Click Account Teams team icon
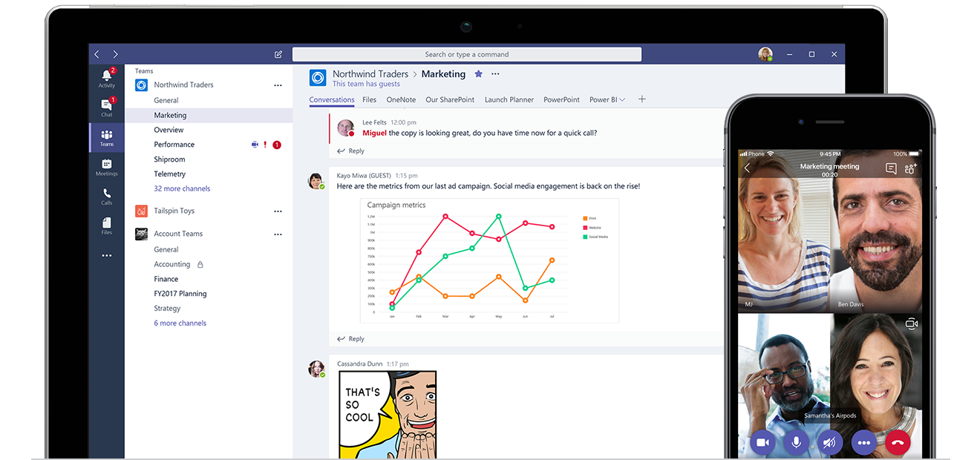 click(x=141, y=234)
